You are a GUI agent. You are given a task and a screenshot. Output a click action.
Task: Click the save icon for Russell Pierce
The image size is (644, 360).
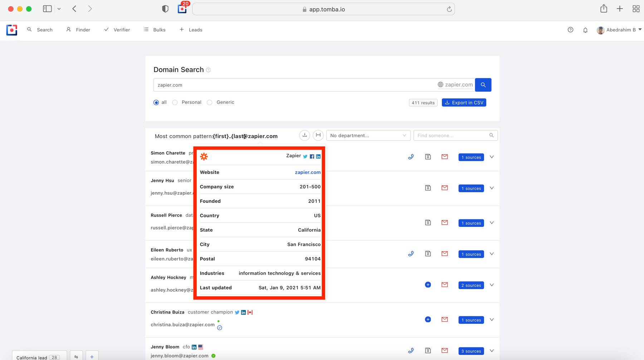pos(428,223)
